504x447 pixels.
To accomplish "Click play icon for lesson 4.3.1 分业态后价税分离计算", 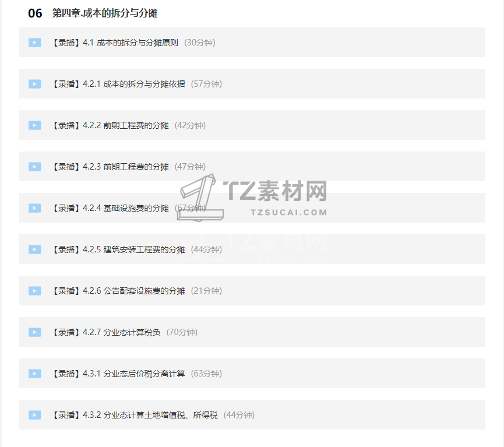I will [35, 374].
